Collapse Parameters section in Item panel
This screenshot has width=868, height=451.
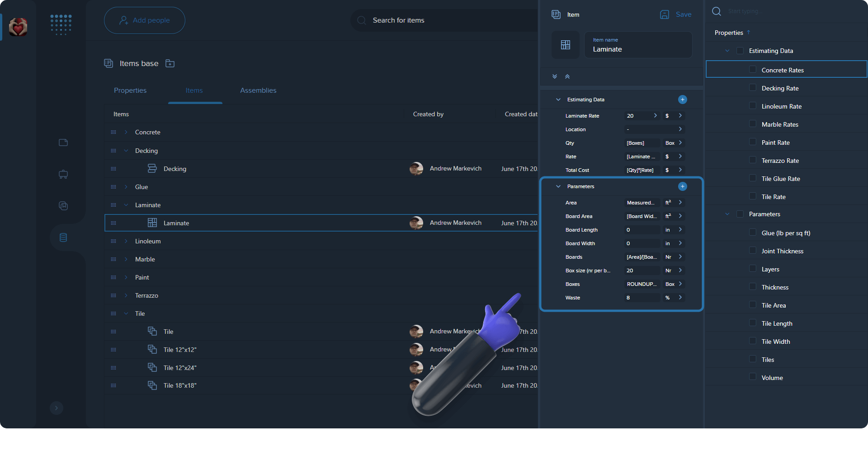pos(558,186)
